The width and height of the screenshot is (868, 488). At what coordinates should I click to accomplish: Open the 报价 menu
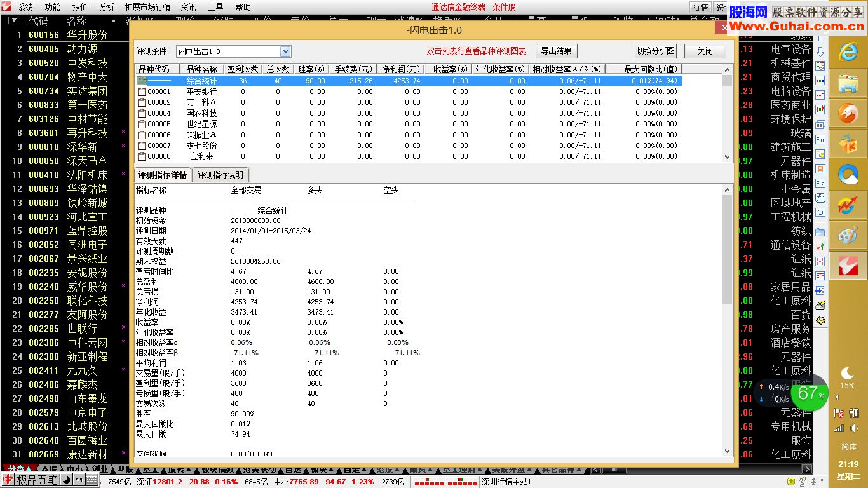(80, 7)
